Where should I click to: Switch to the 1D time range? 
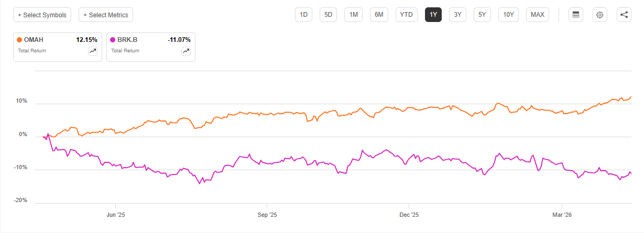(x=303, y=15)
